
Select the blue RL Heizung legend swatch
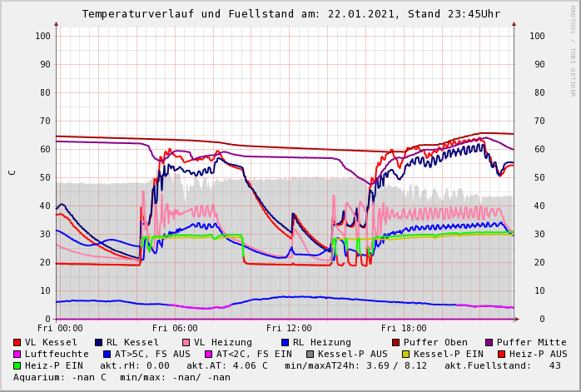click(x=285, y=343)
